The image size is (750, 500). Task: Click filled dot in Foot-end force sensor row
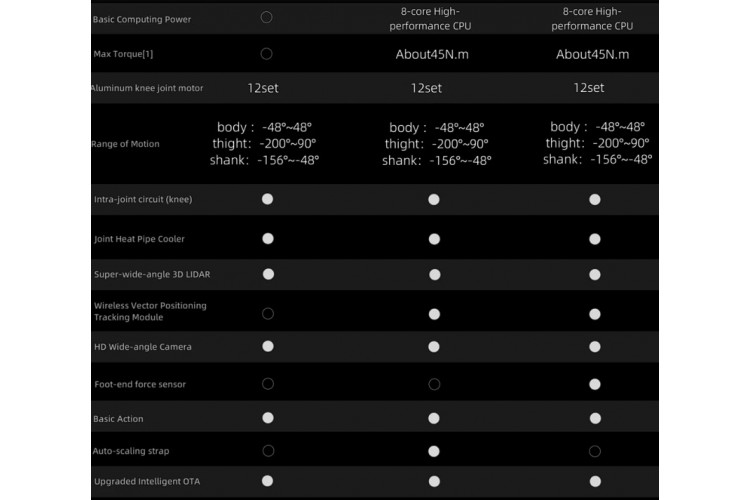tap(595, 384)
